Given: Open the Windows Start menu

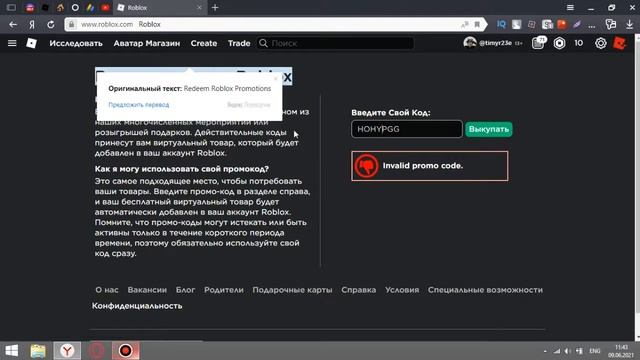Looking at the screenshot, I should click(x=11, y=351).
